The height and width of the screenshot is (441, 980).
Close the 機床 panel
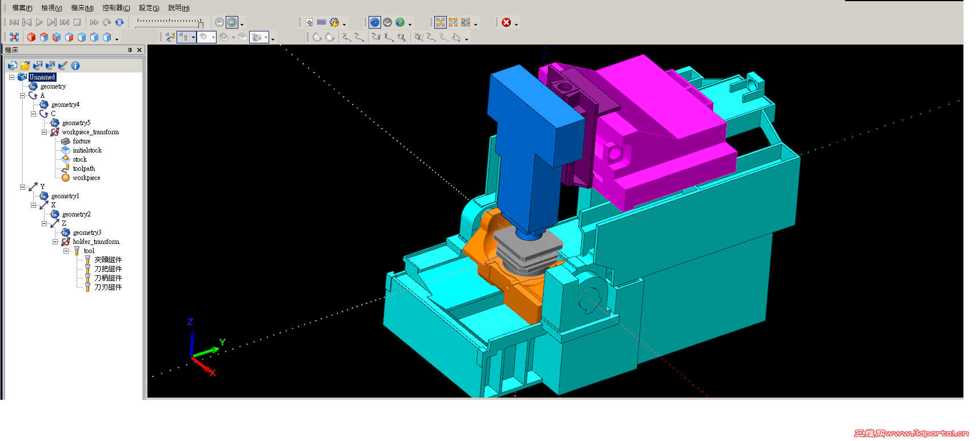point(139,50)
